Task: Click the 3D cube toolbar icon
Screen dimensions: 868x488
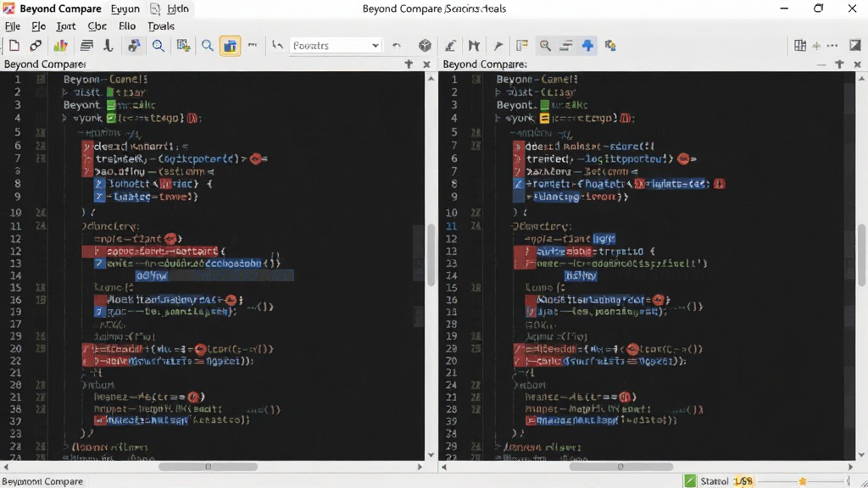Action: click(425, 46)
